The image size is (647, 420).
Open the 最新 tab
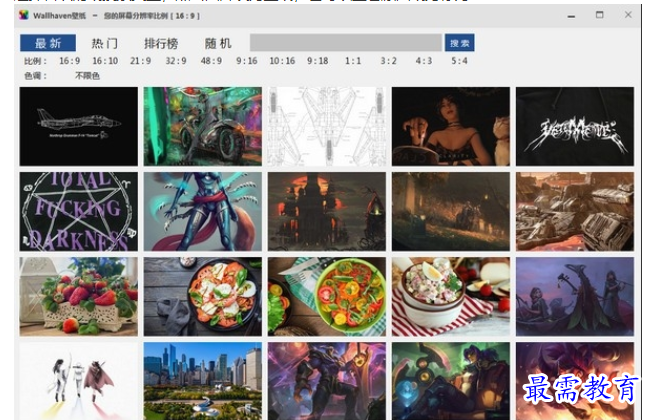(x=48, y=43)
